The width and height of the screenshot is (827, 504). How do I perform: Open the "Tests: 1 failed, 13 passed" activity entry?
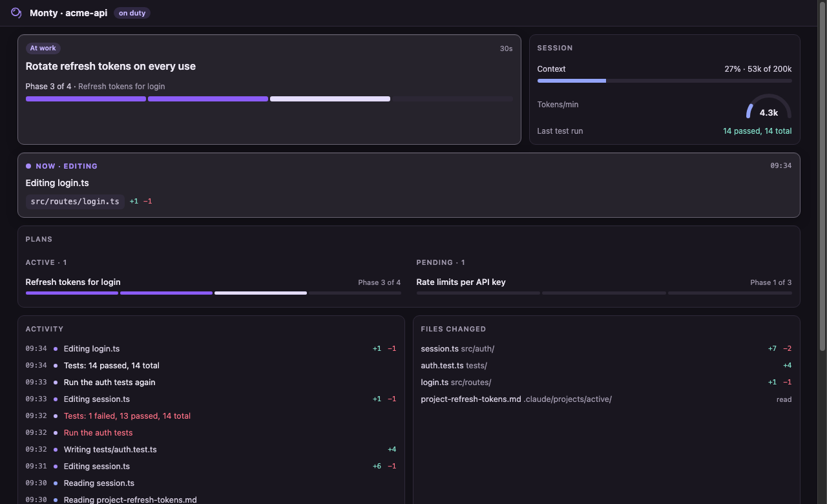[x=211, y=416]
